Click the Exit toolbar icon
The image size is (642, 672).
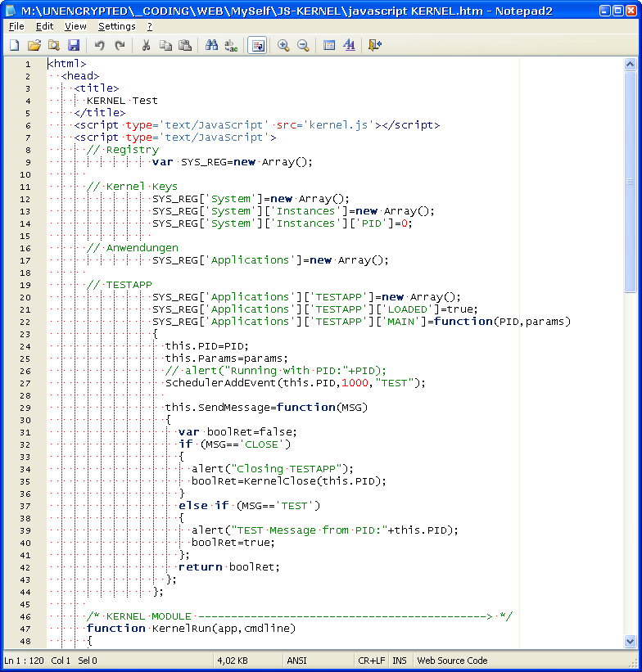click(375, 46)
